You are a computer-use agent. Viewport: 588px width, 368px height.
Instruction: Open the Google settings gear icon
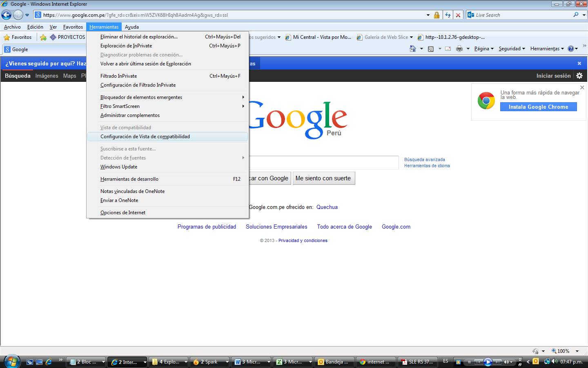(x=579, y=76)
